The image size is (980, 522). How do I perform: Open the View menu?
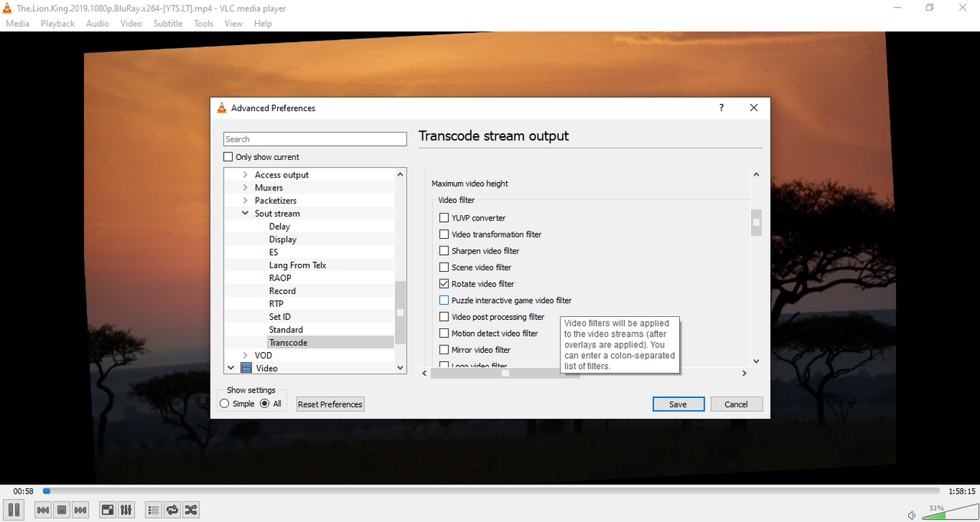[x=234, y=23]
